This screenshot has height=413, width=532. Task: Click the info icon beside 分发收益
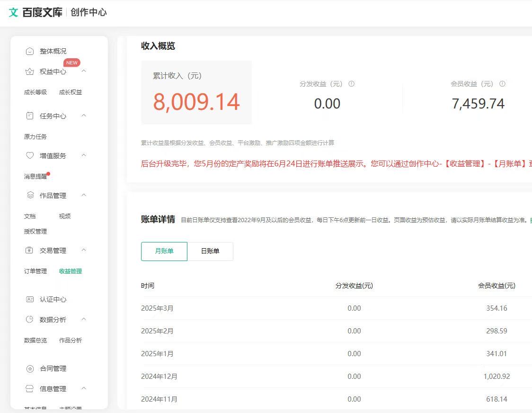point(352,83)
